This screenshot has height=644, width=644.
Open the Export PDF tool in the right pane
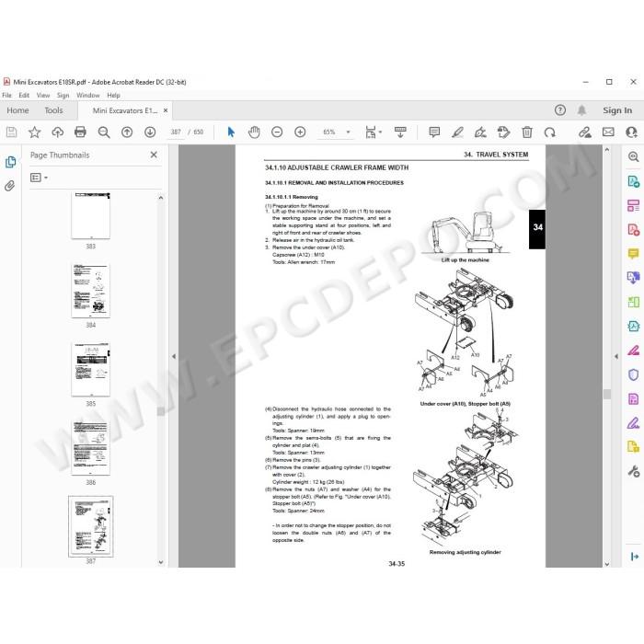[633, 180]
